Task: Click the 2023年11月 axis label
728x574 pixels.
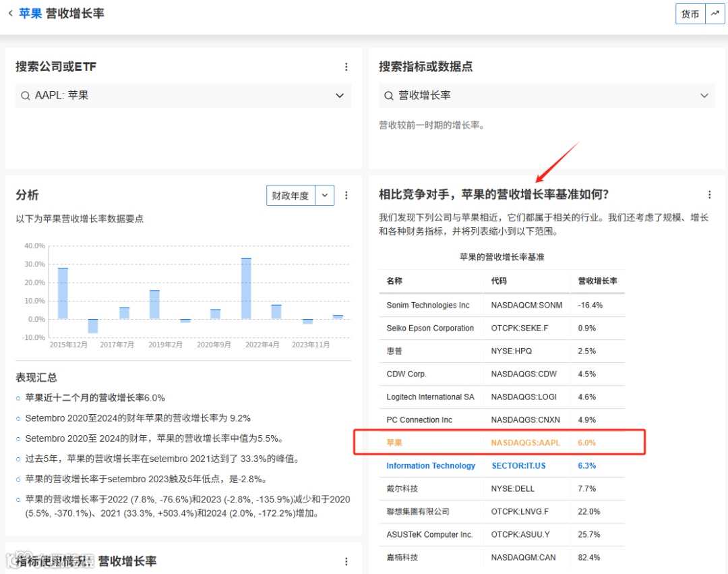Action: point(311,345)
